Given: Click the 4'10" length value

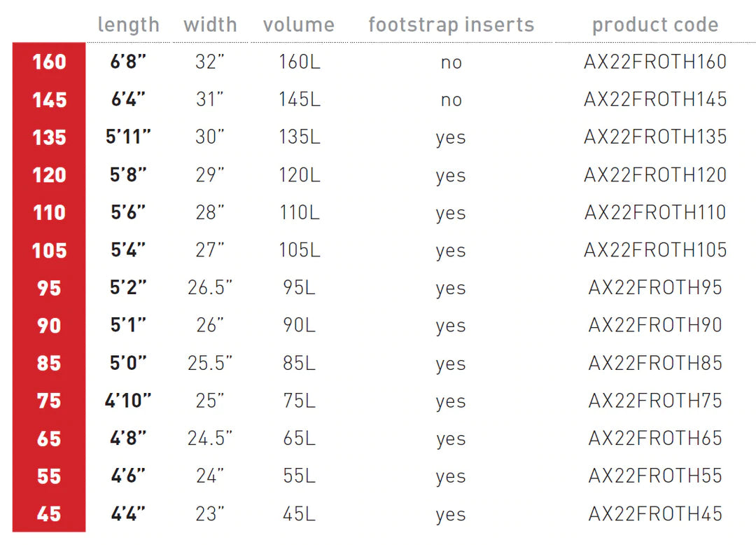Looking at the screenshot, I should [128, 401].
